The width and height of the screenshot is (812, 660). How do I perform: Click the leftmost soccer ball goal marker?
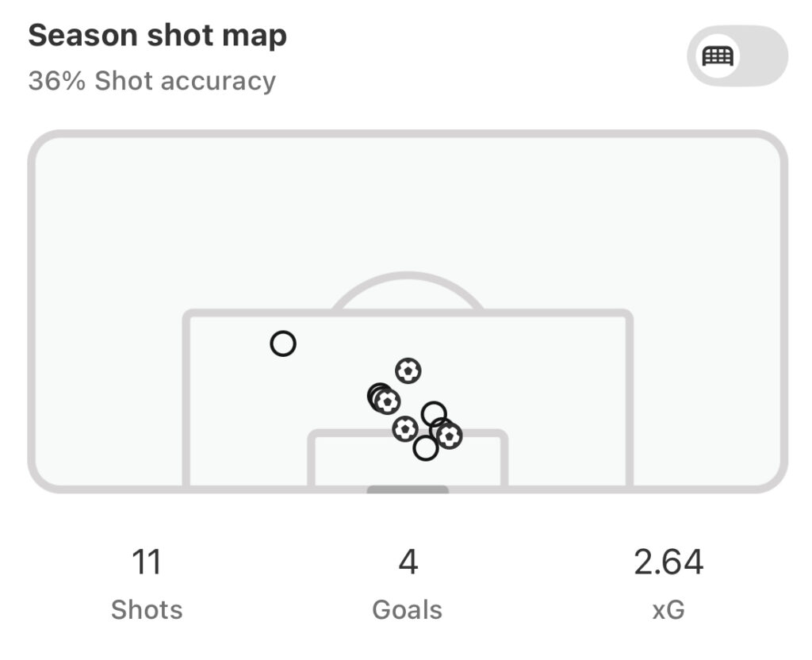pyautogui.click(x=388, y=402)
